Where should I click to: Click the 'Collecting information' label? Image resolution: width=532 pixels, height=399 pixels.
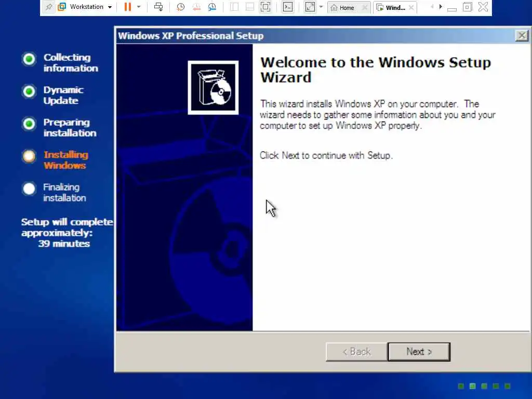tap(71, 62)
